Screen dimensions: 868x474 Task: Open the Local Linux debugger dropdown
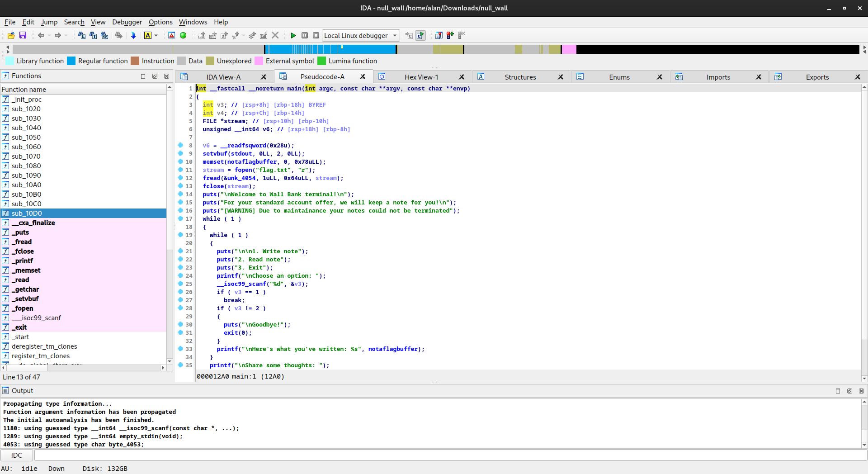pyautogui.click(x=361, y=35)
